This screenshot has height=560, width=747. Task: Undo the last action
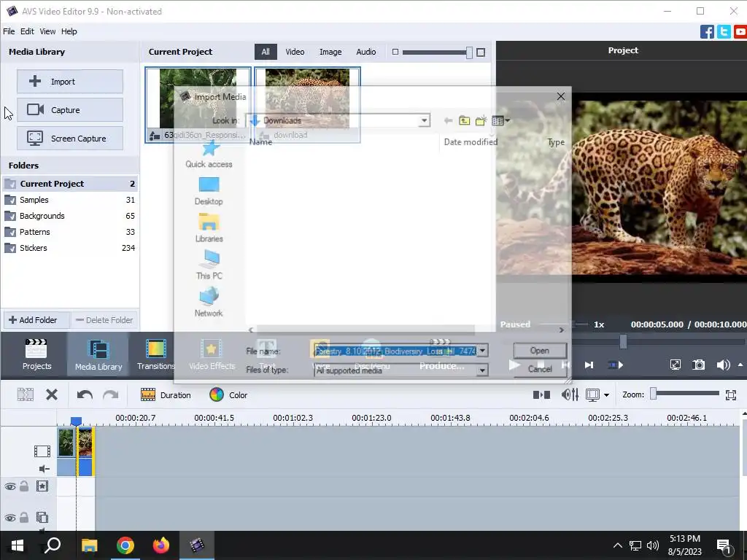[85, 394]
